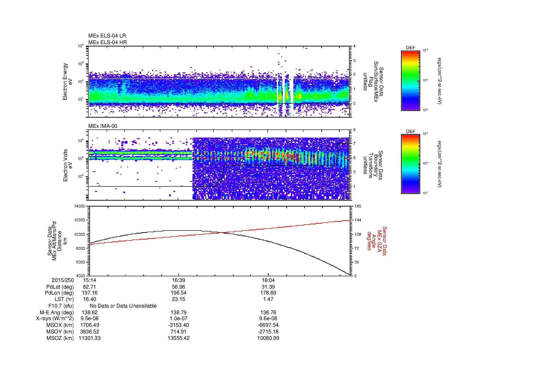
Task: Select the X-rays value 1.0e-07
Action: 178,318
